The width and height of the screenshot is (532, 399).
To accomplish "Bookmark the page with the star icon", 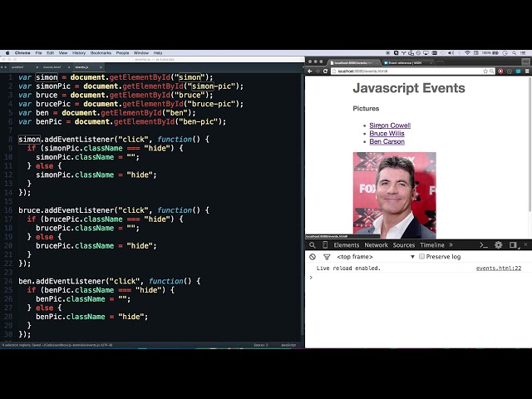I will click(485, 71).
